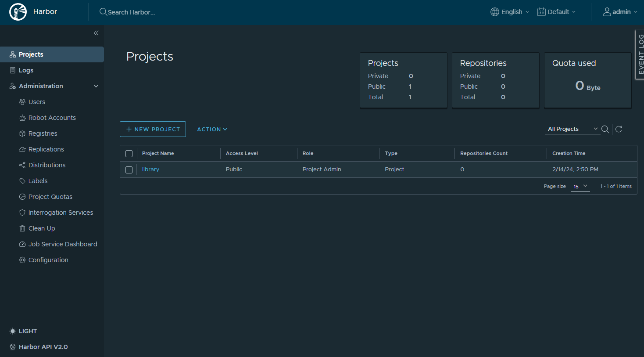The width and height of the screenshot is (644, 357).
Task: Click '1 - 1 of 1 items' text
Action: tap(616, 187)
